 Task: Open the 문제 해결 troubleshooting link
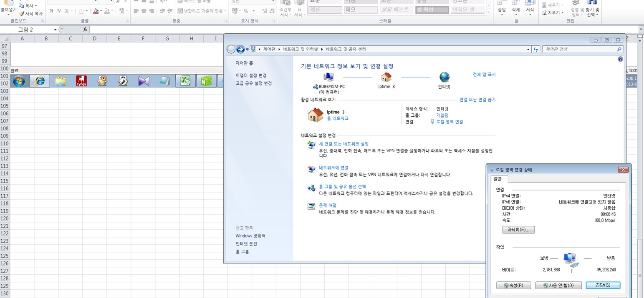point(328,205)
